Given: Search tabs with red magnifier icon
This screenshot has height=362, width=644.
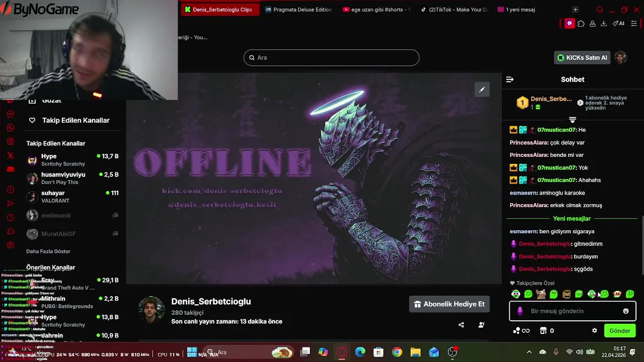Looking at the screenshot, I should [600, 10].
